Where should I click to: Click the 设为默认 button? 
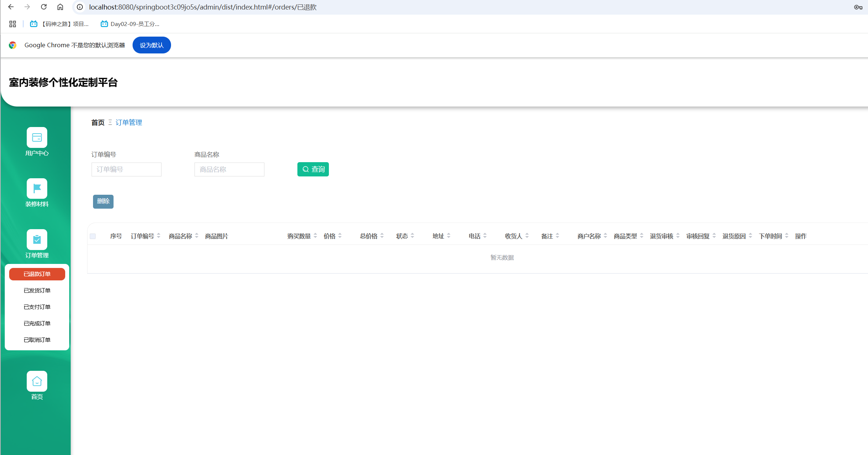pyautogui.click(x=152, y=45)
